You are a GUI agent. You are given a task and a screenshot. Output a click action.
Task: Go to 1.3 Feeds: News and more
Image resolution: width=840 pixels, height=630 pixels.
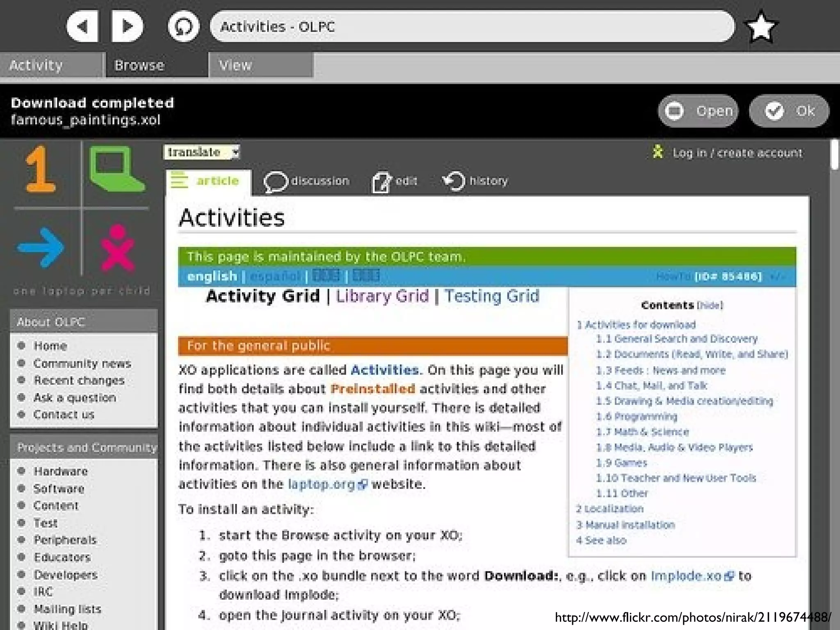tap(661, 370)
